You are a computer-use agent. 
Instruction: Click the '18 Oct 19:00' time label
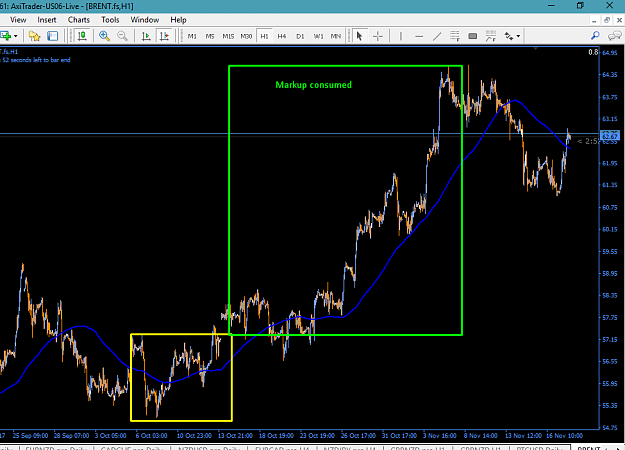tap(276, 436)
